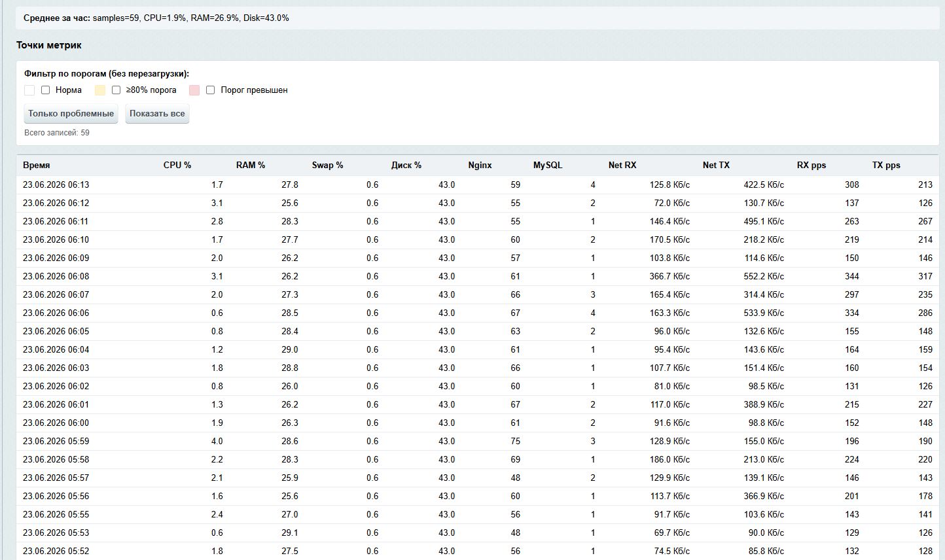Select the Nginx column header

pyautogui.click(x=480, y=166)
